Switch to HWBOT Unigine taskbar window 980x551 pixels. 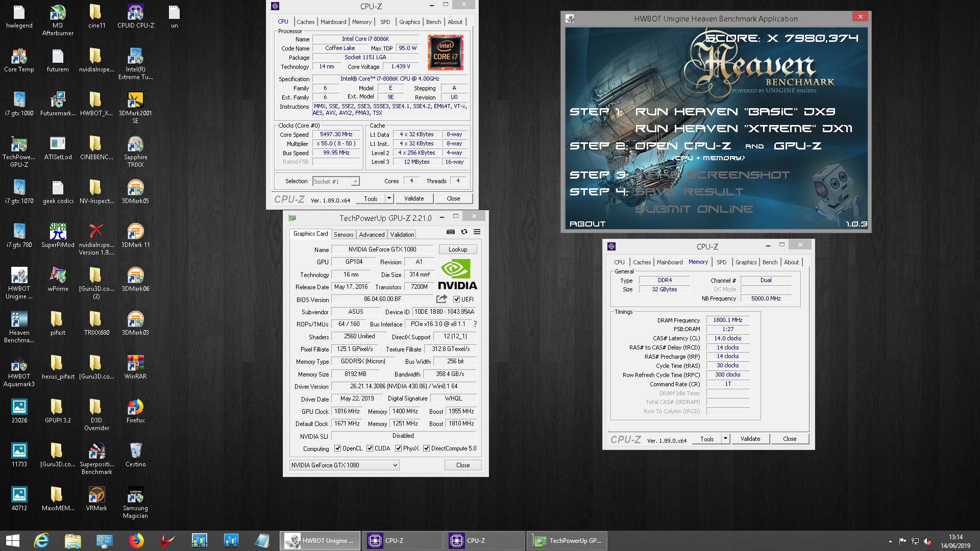pos(320,540)
